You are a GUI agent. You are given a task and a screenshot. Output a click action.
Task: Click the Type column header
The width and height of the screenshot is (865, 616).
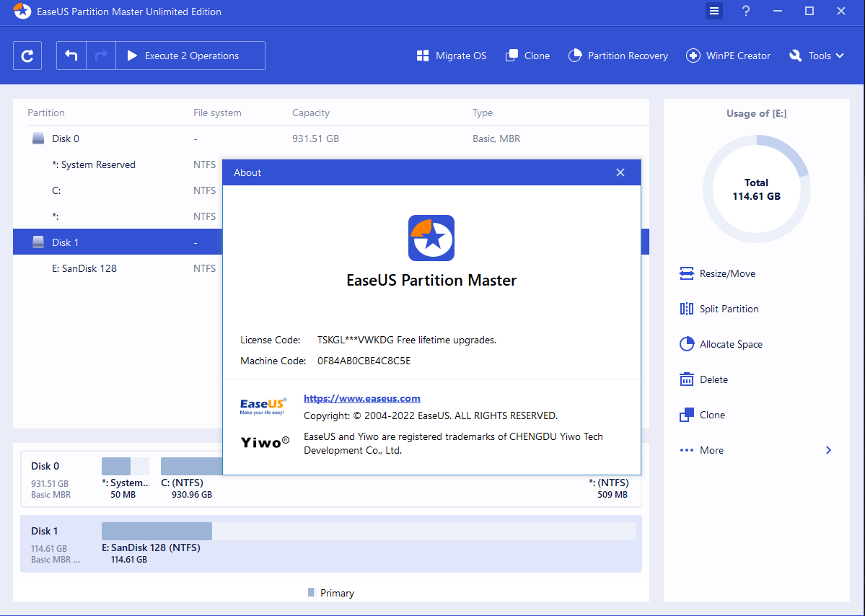click(x=483, y=113)
